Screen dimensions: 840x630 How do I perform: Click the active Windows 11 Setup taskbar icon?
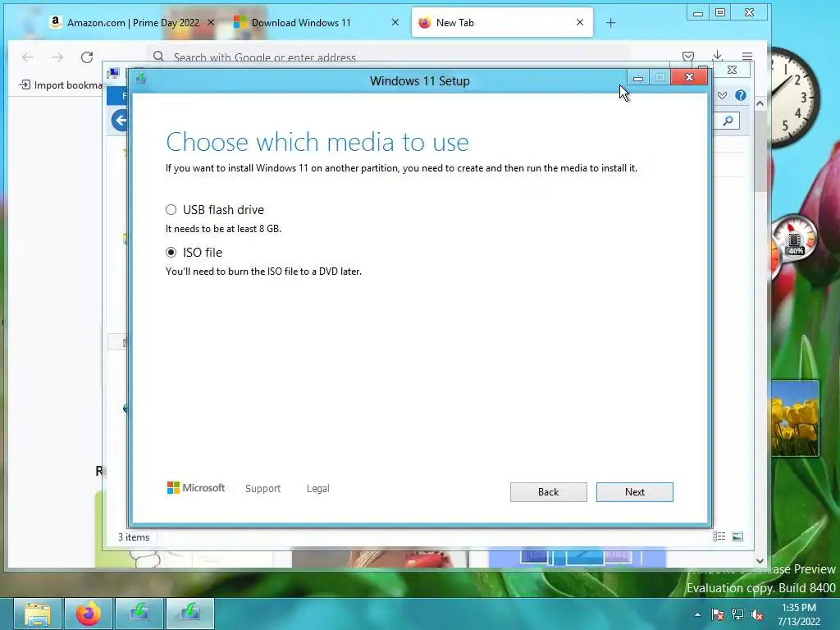[x=190, y=614]
